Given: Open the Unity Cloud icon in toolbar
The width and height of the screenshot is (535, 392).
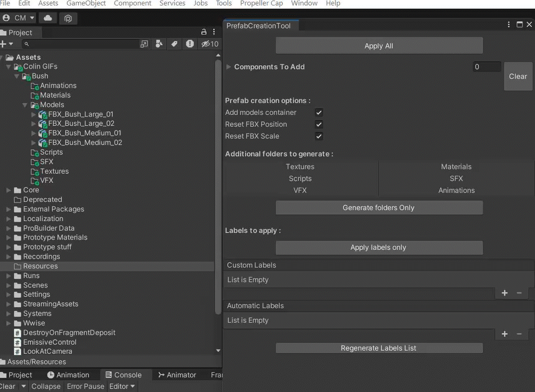Looking at the screenshot, I should pos(48,18).
